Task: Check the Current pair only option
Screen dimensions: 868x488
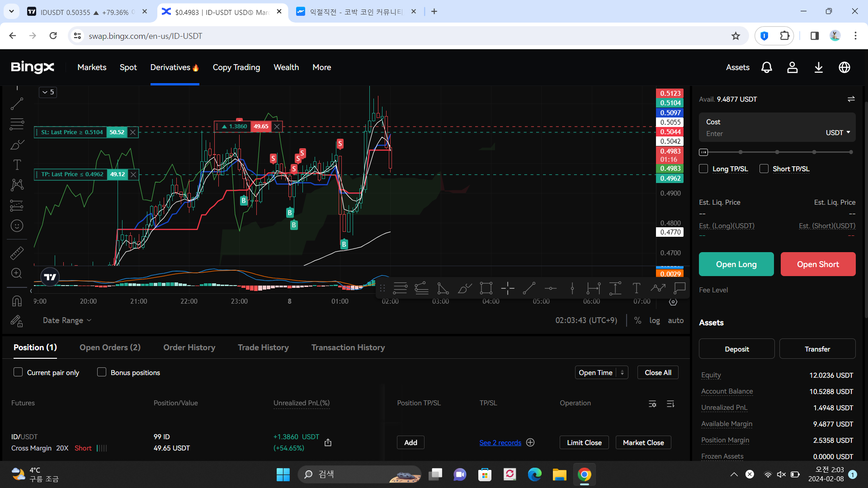Action: 18,372
